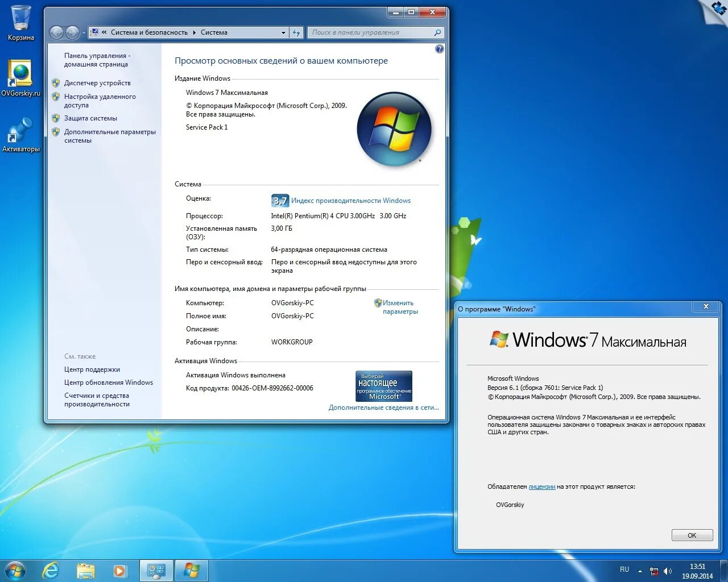The image size is (728, 582).
Task: Switch to Control Panel taskbar button
Action: (x=156, y=571)
